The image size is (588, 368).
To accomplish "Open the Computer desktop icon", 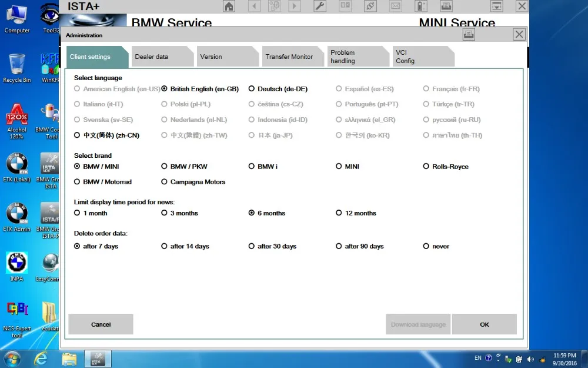I will coord(17,18).
